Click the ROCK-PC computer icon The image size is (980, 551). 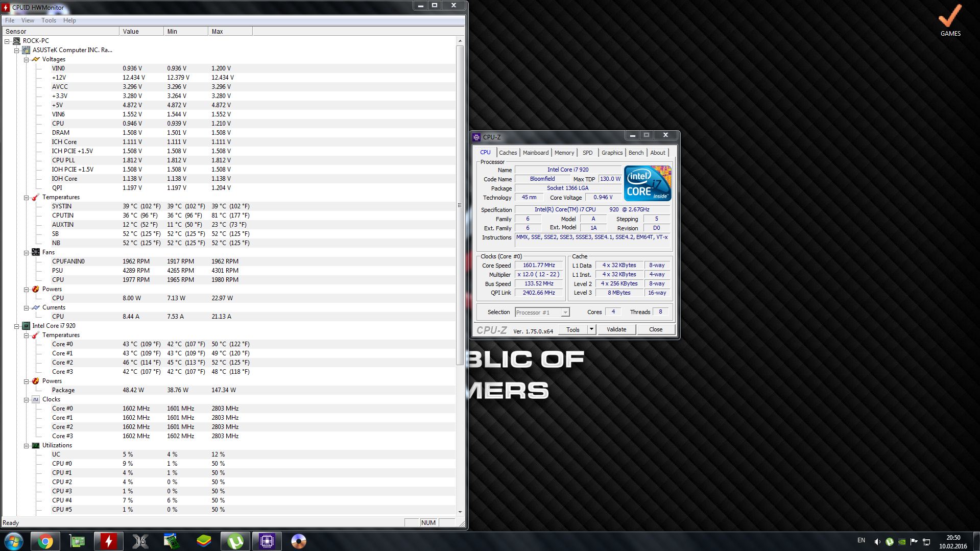point(17,41)
